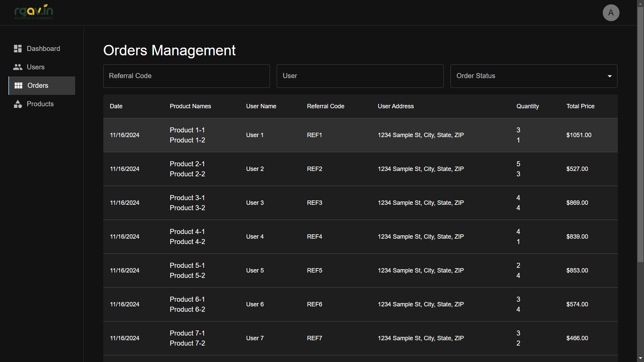The height and width of the screenshot is (362, 644).
Task: Click the scrollbar down arrow
Action: (640, 358)
